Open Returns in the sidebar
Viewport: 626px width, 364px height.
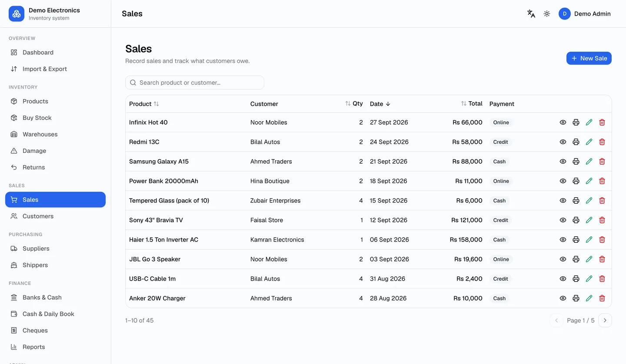(x=55, y=167)
